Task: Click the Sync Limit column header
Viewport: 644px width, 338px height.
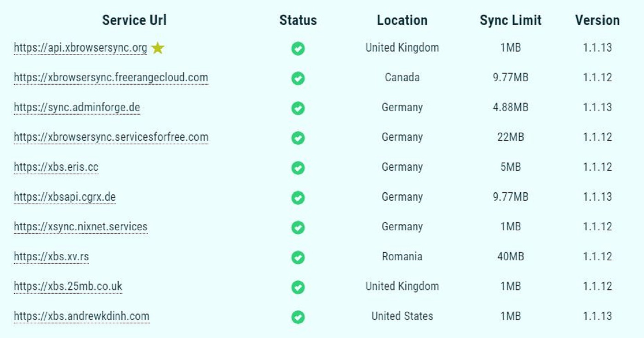Action: 511,20
